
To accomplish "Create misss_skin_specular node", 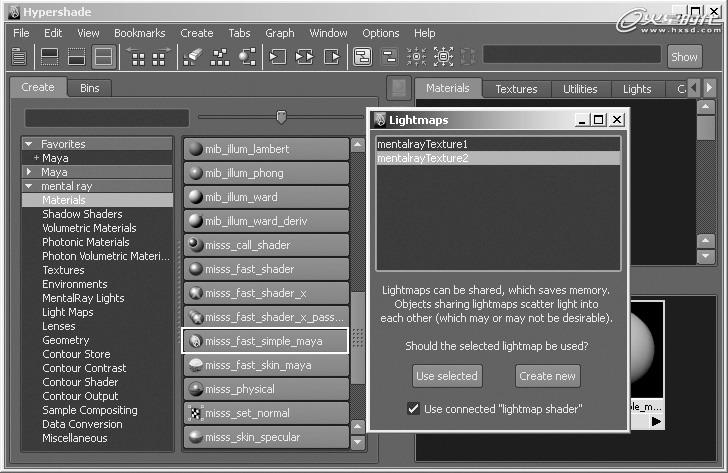I will 266,437.
